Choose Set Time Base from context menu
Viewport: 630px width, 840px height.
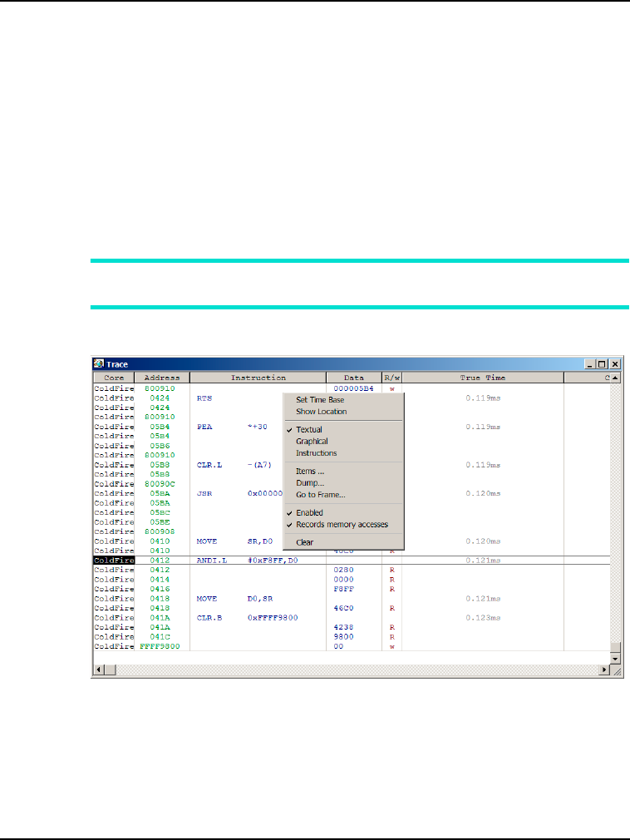pyautogui.click(x=319, y=400)
